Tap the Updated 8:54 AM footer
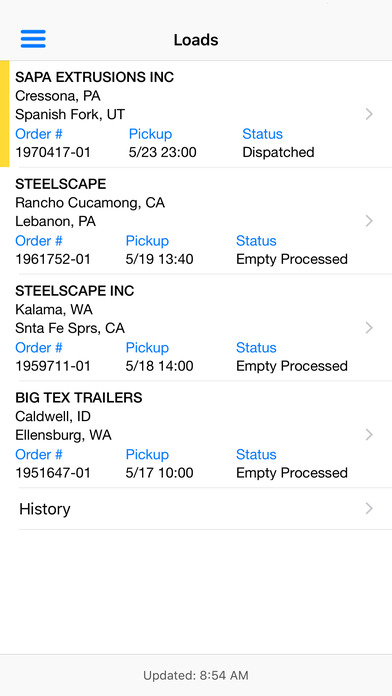392x696 pixels. pyautogui.click(x=196, y=676)
